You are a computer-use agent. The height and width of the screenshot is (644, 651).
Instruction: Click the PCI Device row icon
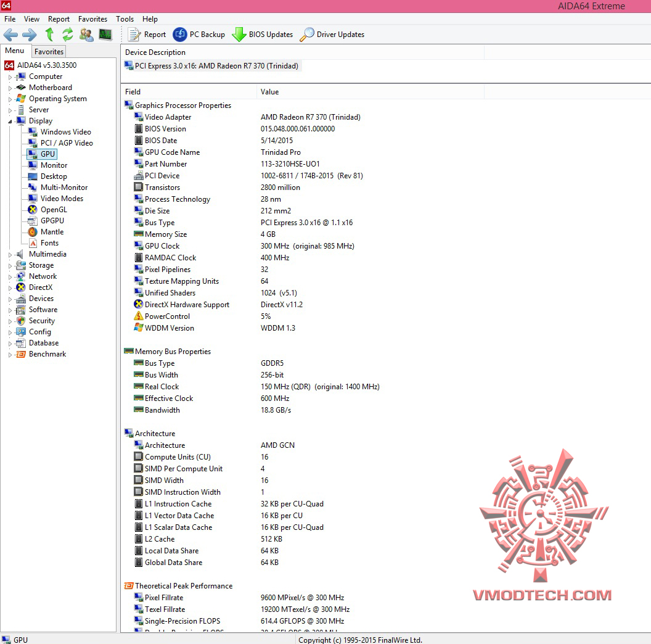point(139,176)
